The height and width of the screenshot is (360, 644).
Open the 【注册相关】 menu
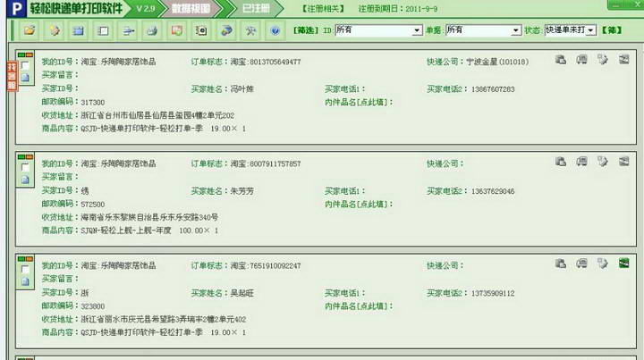[323, 9]
